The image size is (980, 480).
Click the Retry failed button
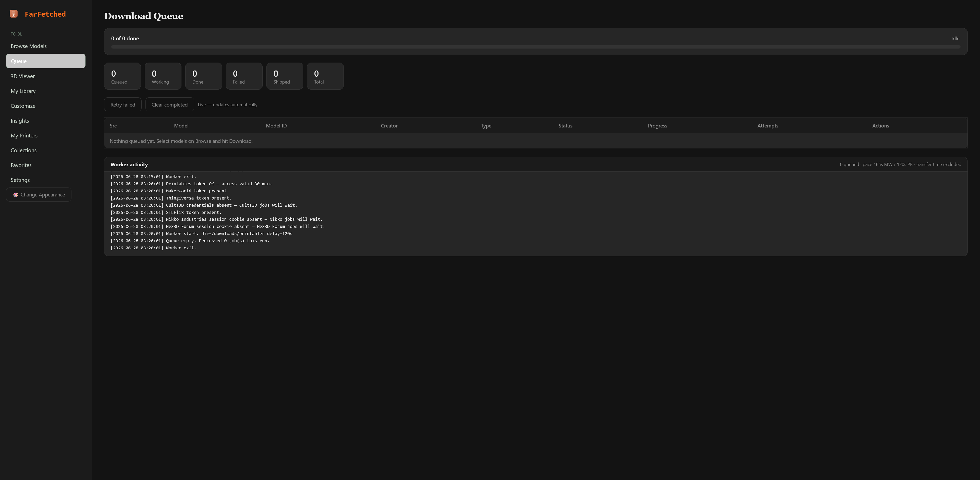[x=123, y=105]
